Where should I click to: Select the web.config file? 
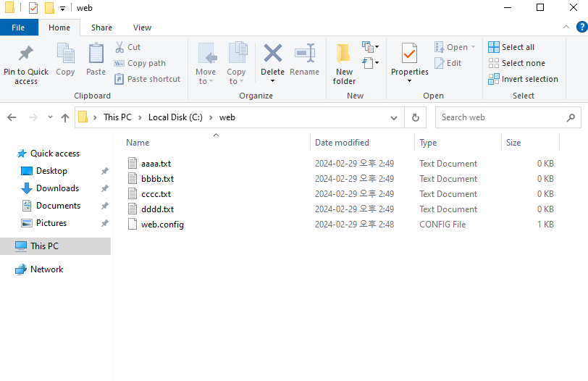click(x=162, y=225)
